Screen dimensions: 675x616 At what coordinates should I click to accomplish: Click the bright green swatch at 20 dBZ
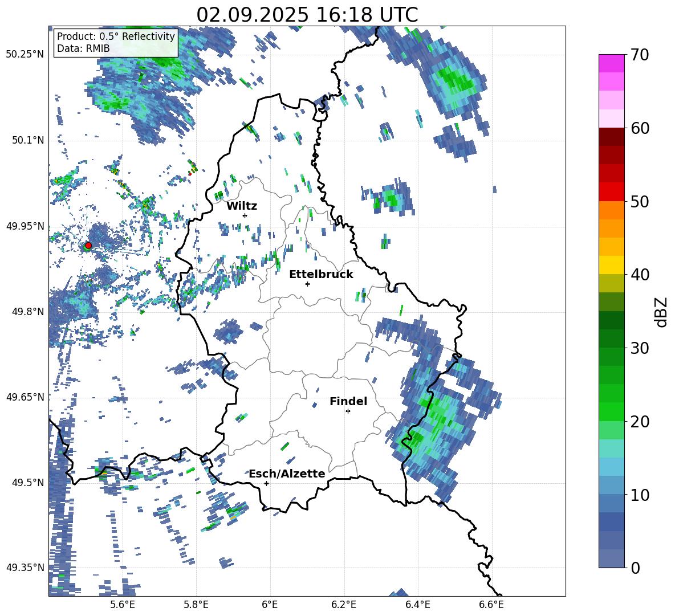[x=611, y=411]
